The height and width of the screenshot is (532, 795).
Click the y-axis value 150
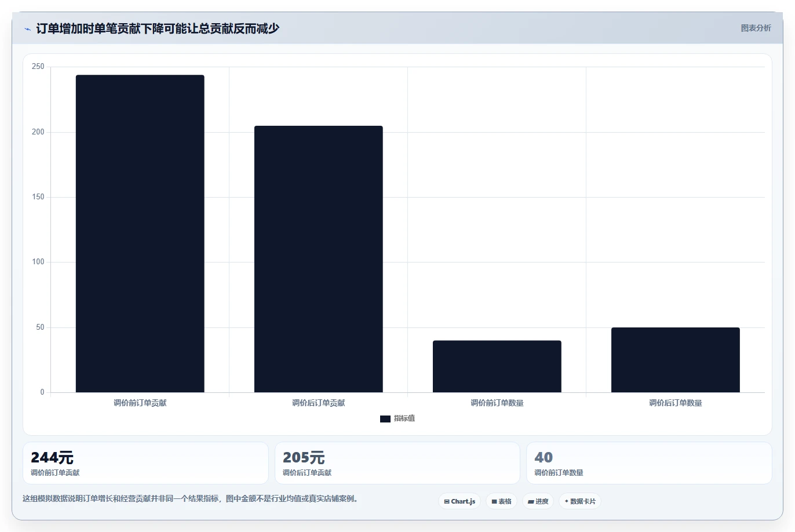click(x=38, y=197)
